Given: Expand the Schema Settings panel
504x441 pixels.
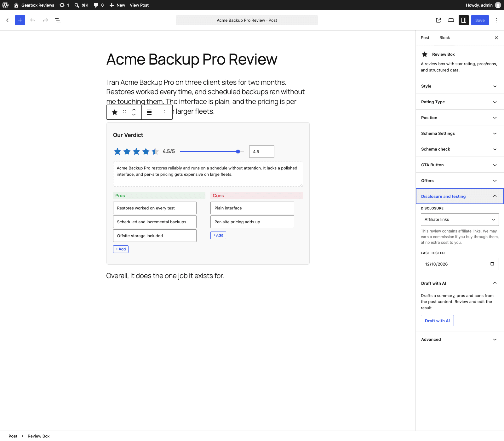Looking at the screenshot, I should point(460,133).
